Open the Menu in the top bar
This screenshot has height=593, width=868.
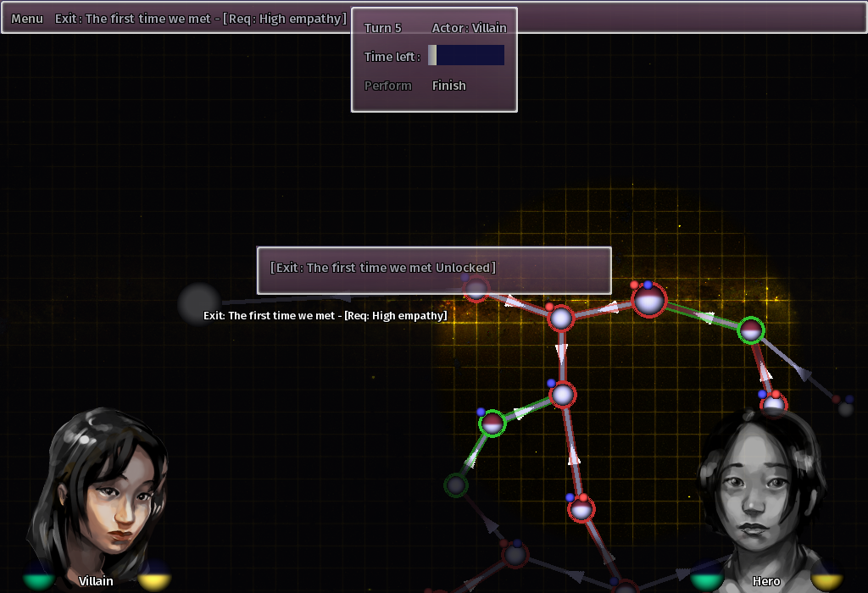point(26,19)
